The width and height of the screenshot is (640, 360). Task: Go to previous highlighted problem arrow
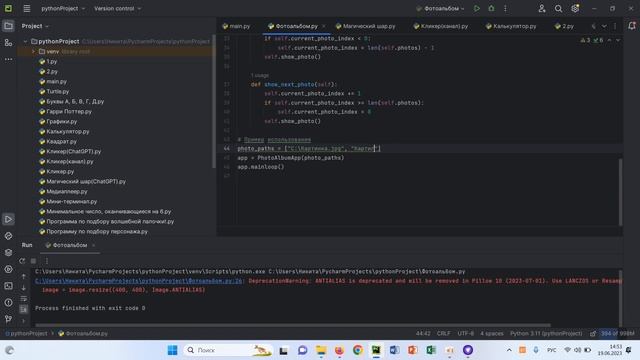click(x=609, y=40)
